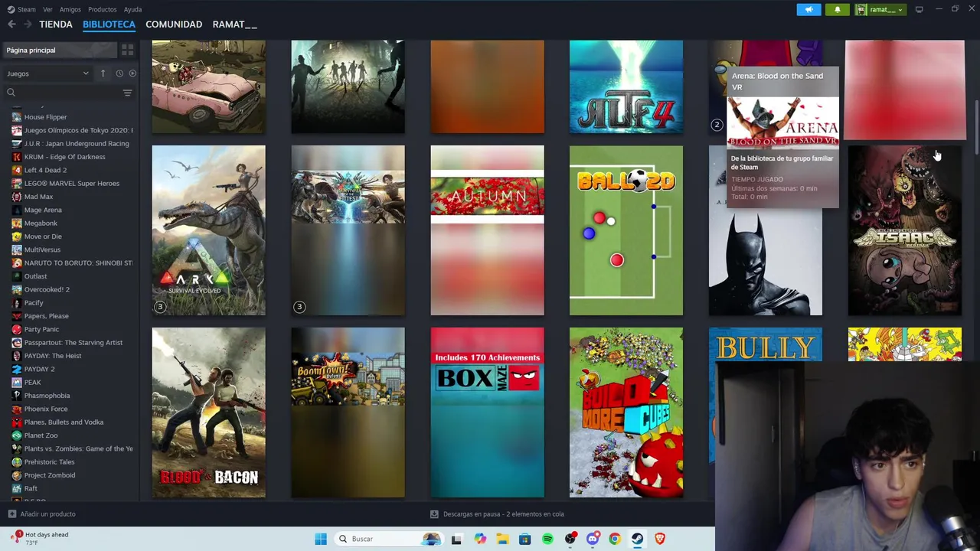Click the blue announcements megaphone button
Screen dimensions: 980x551
click(808, 9)
